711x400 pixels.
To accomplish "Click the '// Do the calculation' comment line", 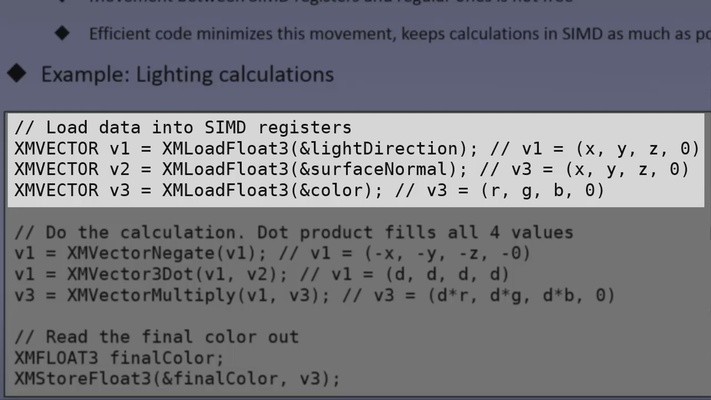I will pyautogui.click(x=294, y=232).
